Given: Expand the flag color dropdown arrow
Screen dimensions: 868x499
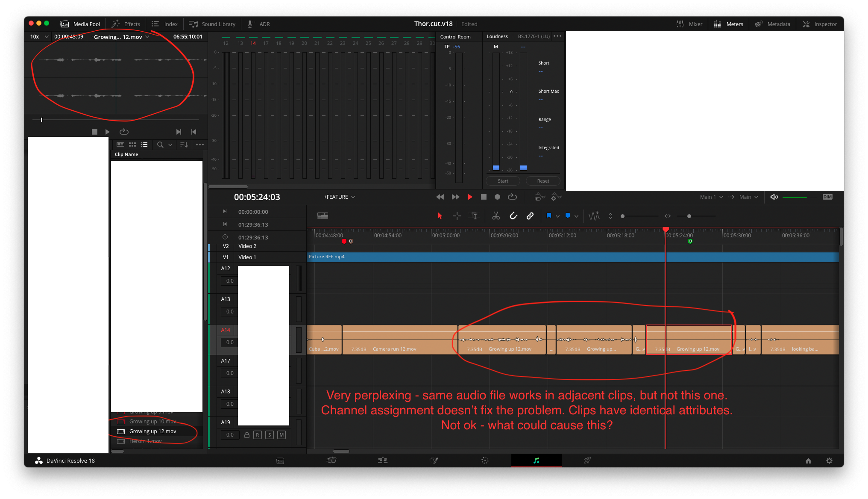Looking at the screenshot, I should (x=557, y=216).
